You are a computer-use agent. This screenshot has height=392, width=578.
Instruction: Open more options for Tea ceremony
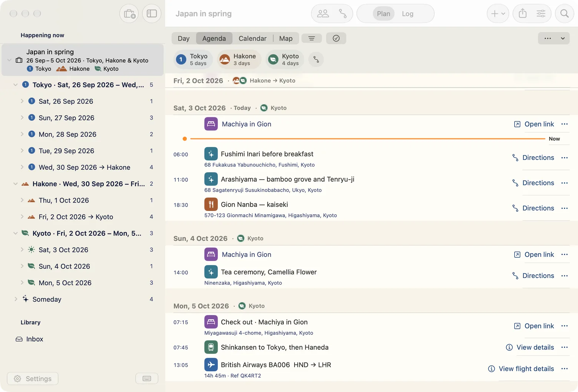coord(564,276)
